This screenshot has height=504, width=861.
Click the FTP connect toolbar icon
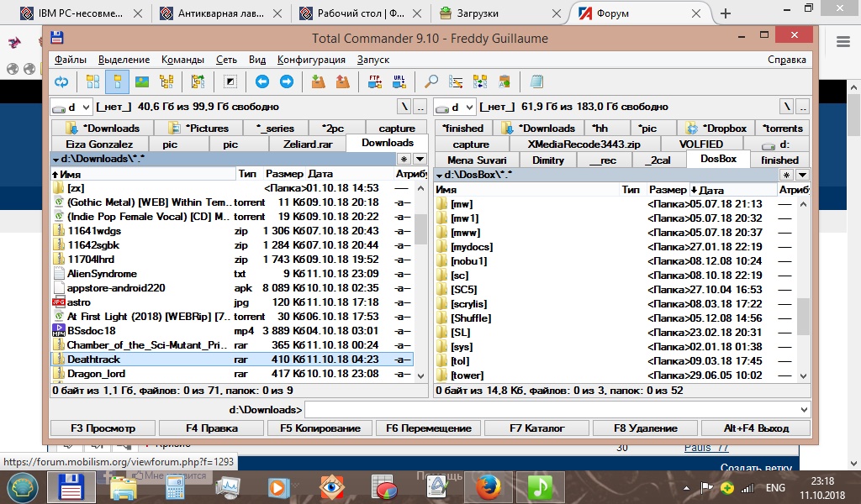[373, 81]
